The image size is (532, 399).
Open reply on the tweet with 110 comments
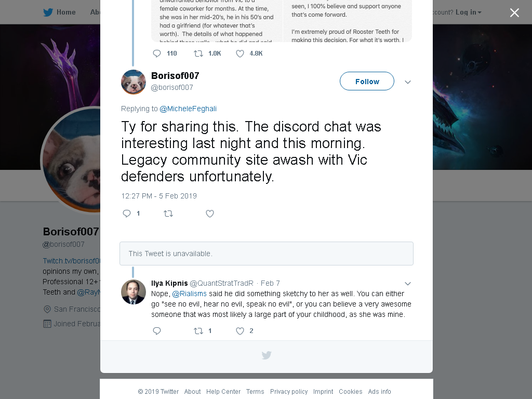157,54
